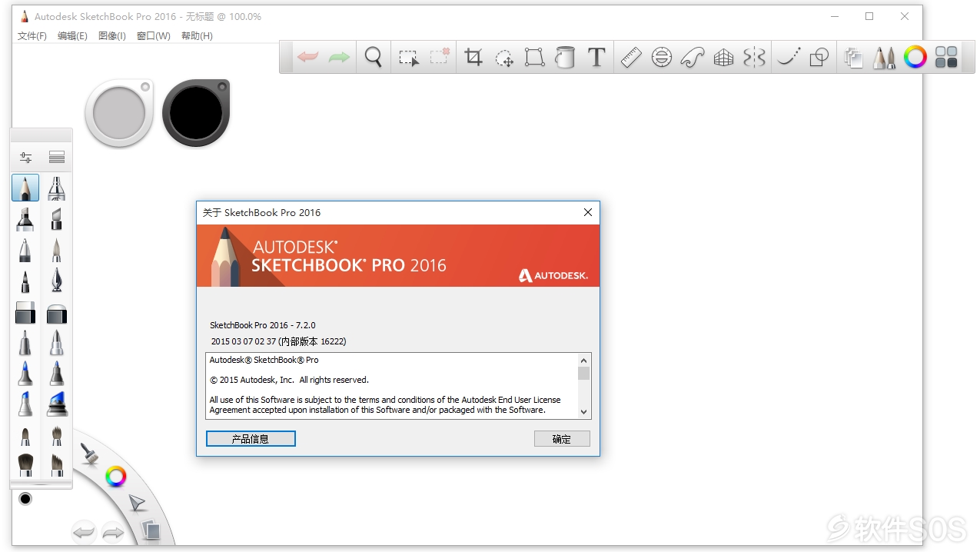
Task: Toggle the UI layout grid icon
Action: click(946, 58)
